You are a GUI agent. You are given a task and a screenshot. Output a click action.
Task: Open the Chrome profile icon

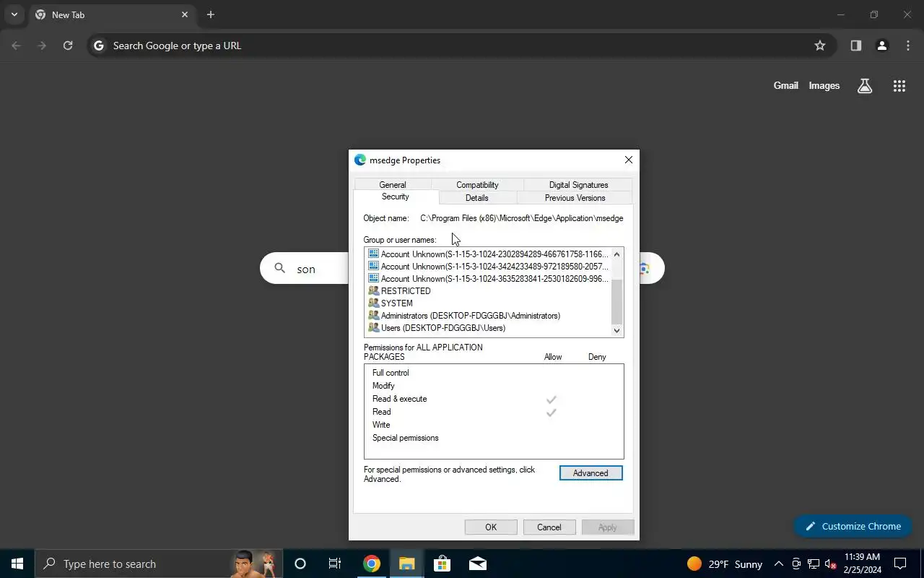881,46
